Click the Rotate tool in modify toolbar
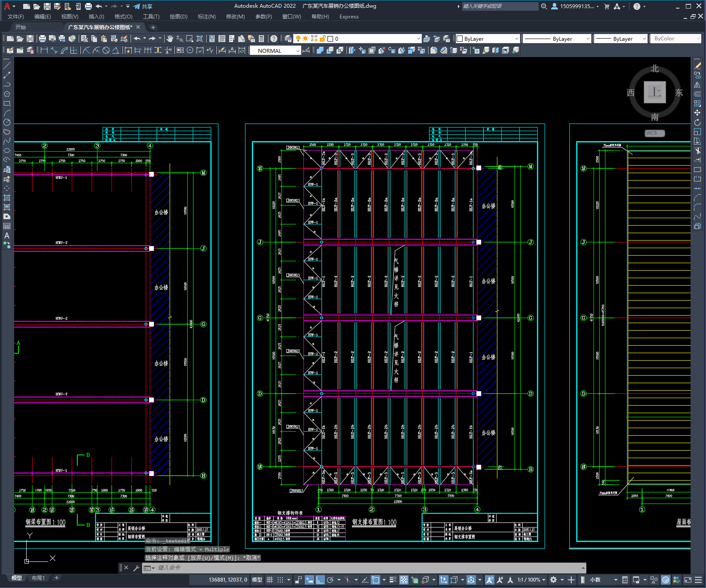This screenshot has height=588, width=706. [x=697, y=122]
